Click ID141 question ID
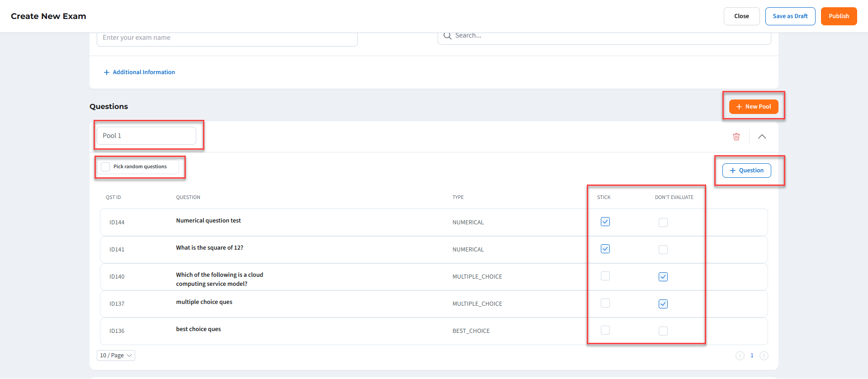The width and height of the screenshot is (868, 379). pyautogui.click(x=117, y=250)
